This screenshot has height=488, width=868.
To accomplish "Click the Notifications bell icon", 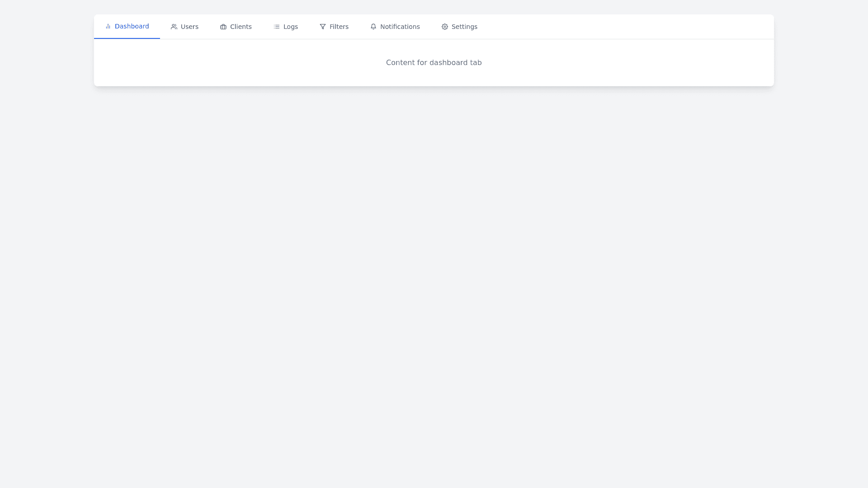I will tap(373, 27).
